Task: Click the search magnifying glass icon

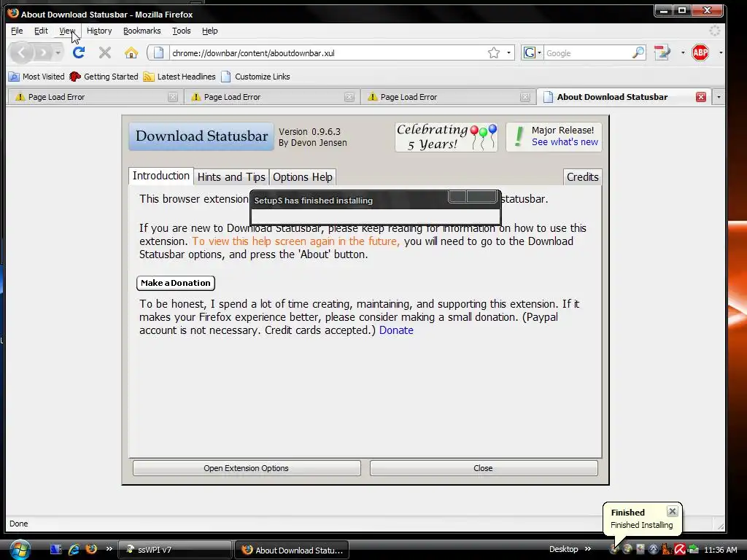Action: pos(638,52)
